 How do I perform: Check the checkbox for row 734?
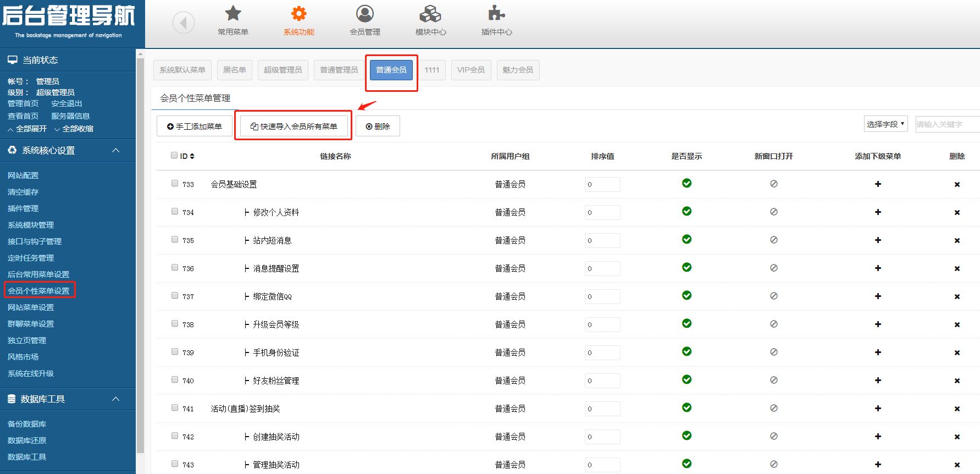click(x=175, y=212)
